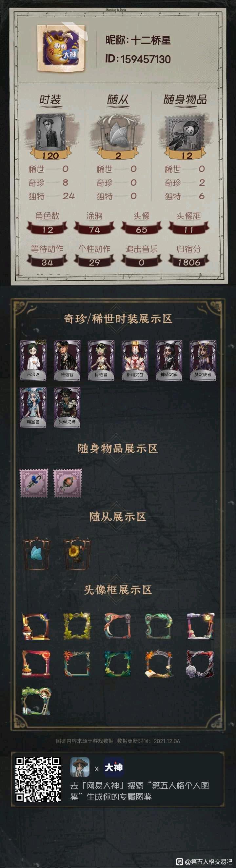Click the 角色数 count banner
236x868 pixels.
pyautogui.click(x=47, y=230)
